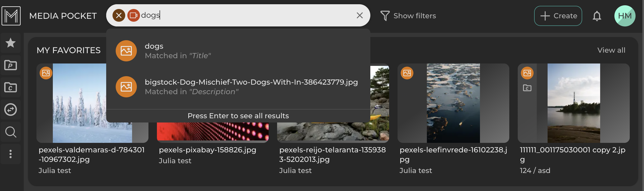
Task: Click the orange image badge on pexels-valdemaras thumbnail
Action: pyautogui.click(x=46, y=73)
